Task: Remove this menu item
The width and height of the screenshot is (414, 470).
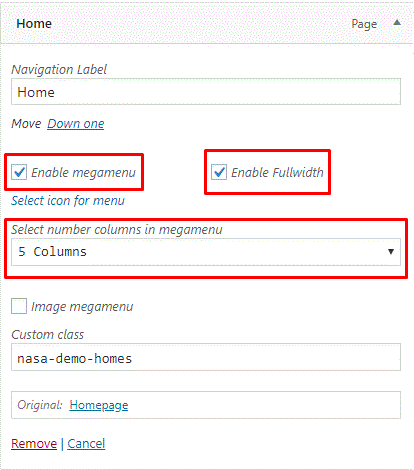Action: point(34,444)
